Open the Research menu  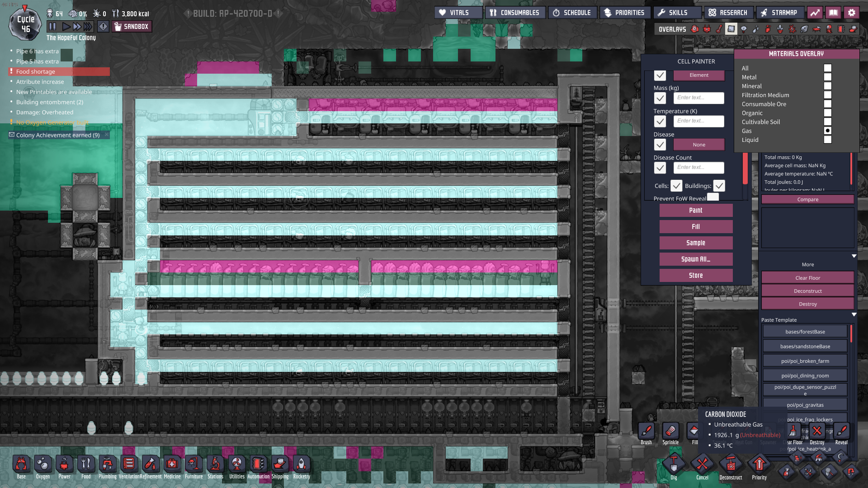(728, 13)
